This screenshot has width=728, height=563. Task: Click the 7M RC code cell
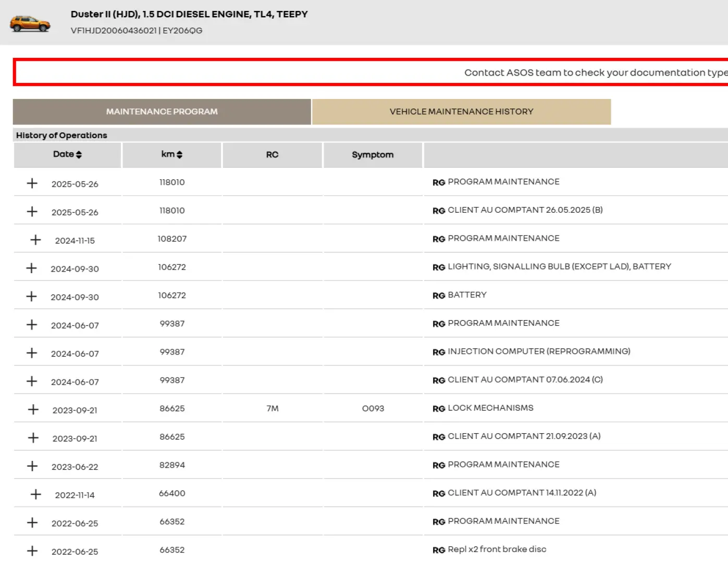click(273, 409)
